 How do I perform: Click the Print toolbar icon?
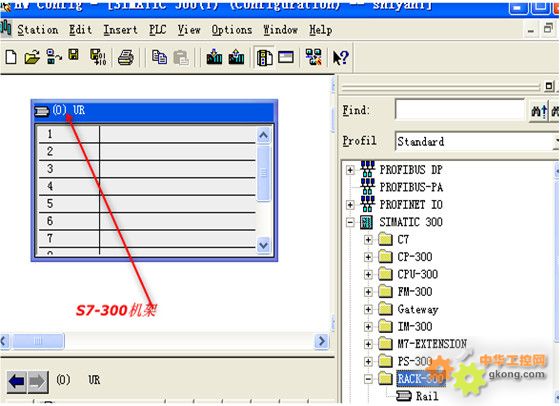coord(126,57)
